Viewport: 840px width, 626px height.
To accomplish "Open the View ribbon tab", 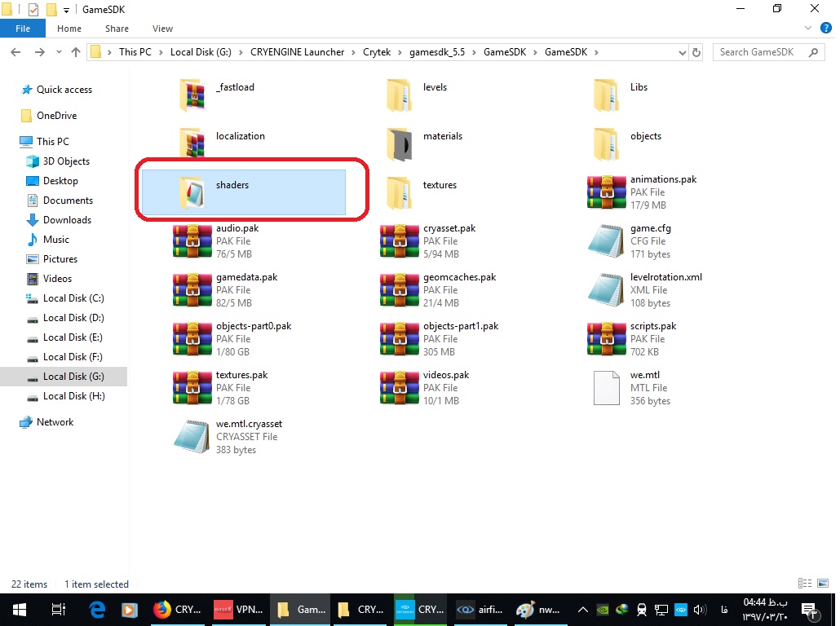I will 162,29.
